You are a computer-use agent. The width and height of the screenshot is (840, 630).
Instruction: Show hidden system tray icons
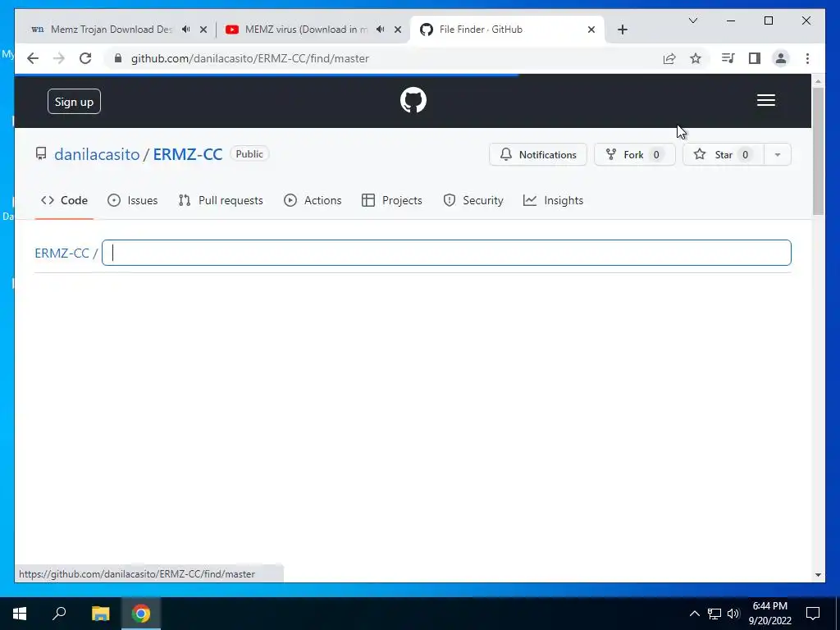click(694, 614)
